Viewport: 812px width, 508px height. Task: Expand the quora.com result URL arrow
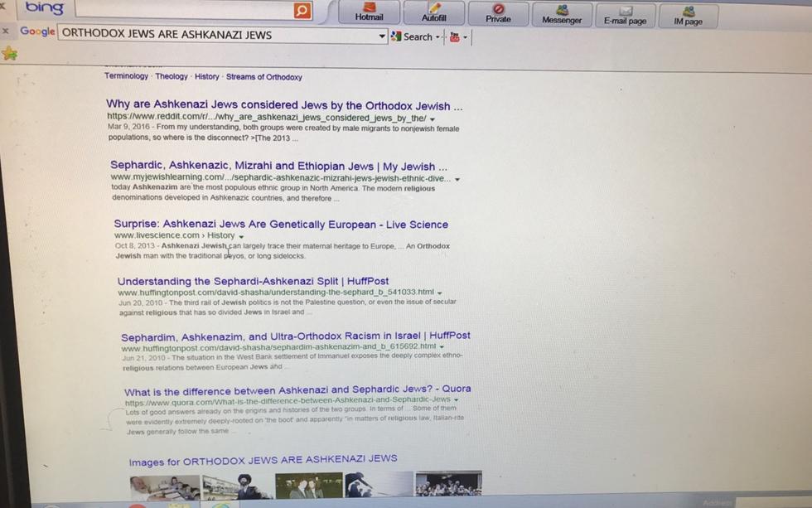point(457,399)
